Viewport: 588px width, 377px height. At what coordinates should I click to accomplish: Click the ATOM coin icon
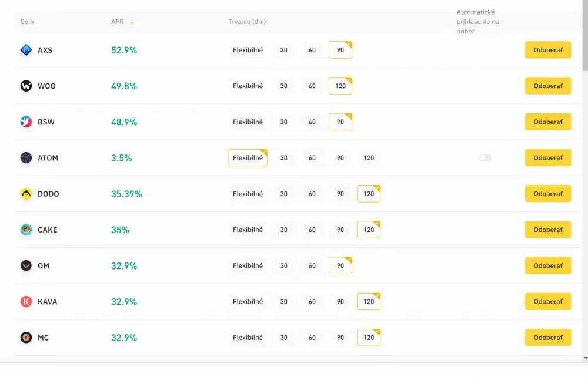(26, 157)
